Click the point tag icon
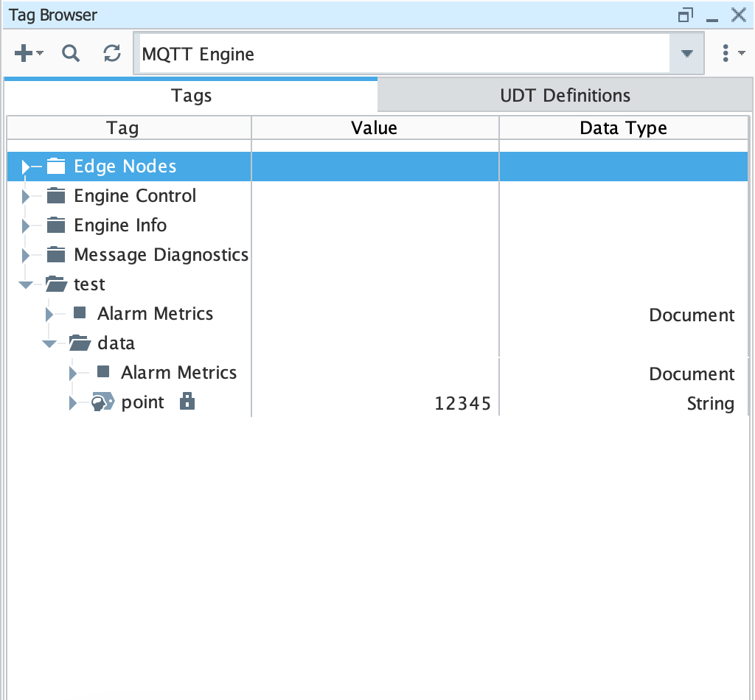The width and height of the screenshot is (755, 700). pyautogui.click(x=102, y=402)
